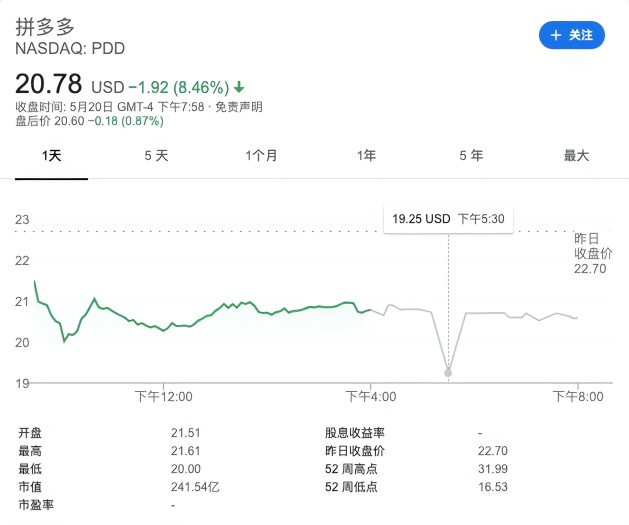Switch to the 1个月 tab
629x525 pixels.
[262, 156]
